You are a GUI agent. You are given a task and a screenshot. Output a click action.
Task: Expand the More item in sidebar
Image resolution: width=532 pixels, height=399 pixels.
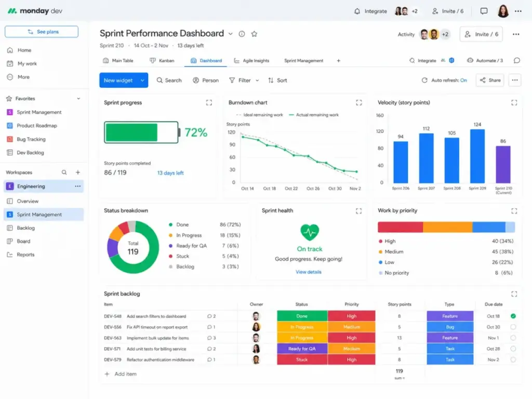[23, 77]
